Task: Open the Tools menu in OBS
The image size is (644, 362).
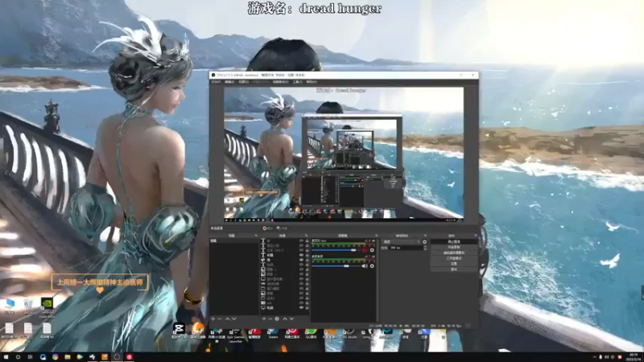Action: pyautogui.click(x=298, y=82)
